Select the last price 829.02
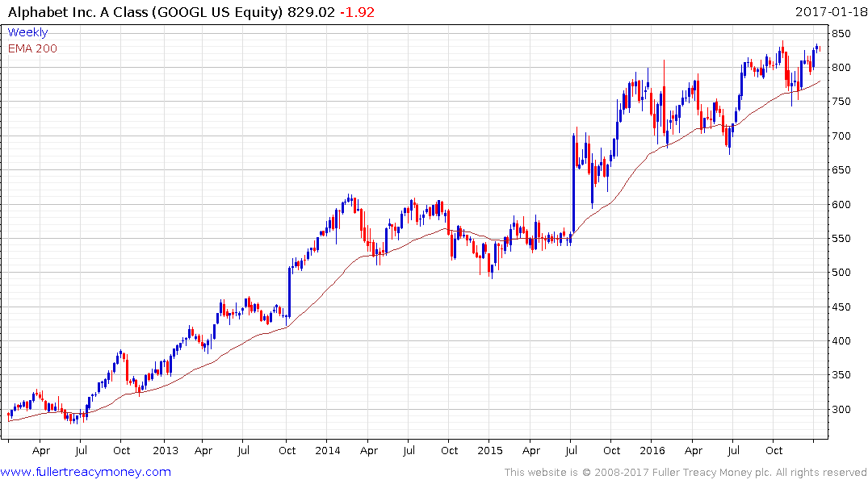 tap(311, 12)
